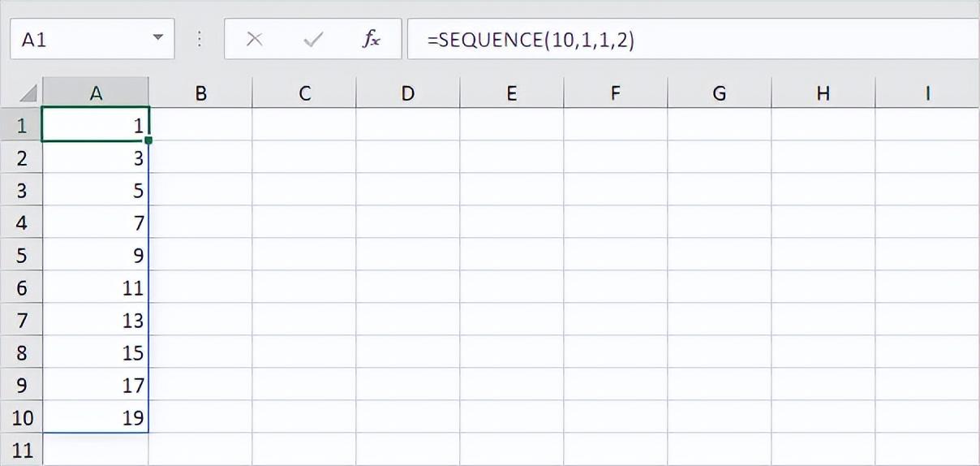Click the Cancel (X) formula icon
This screenshot has height=466, width=980.
coord(254,40)
